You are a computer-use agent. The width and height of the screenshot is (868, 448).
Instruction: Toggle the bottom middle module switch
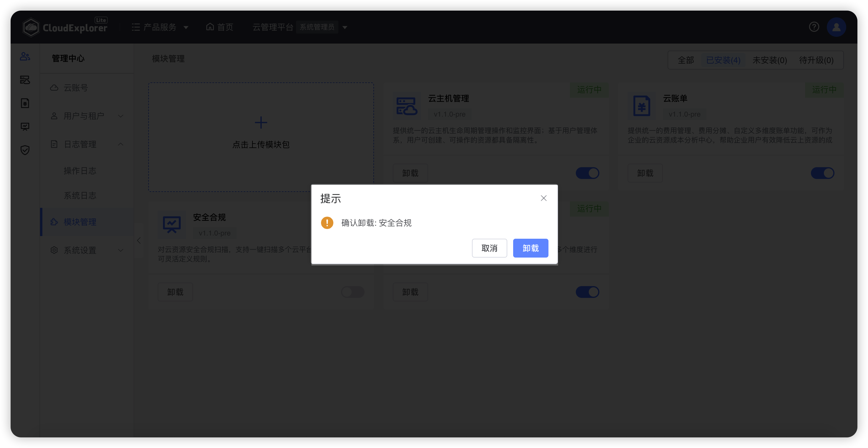click(587, 292)
